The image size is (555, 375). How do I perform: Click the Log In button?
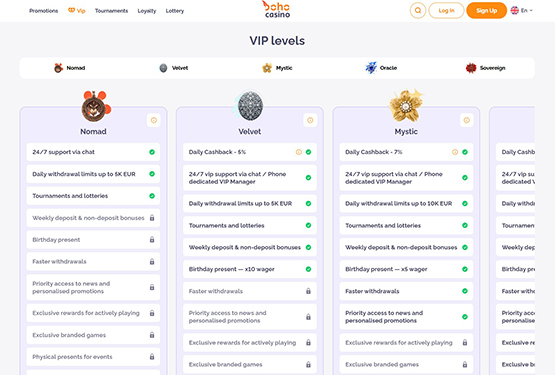pyautogui.click(x=446, y=11)
